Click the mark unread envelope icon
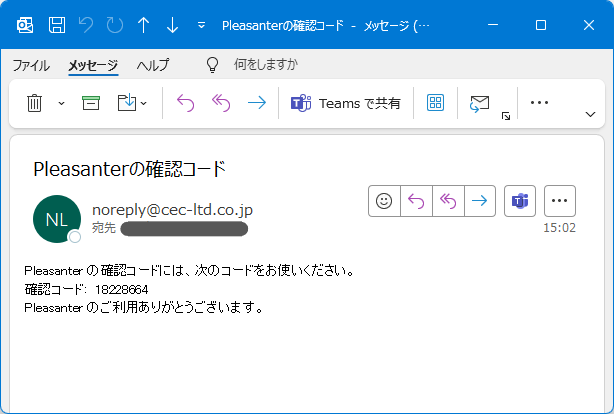 479,103
